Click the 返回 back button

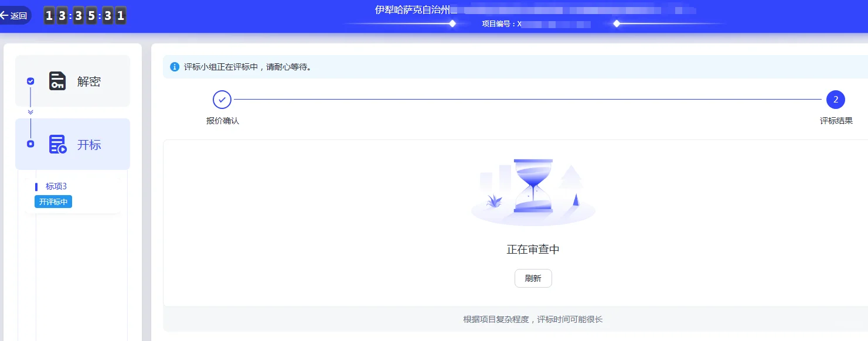click(x=16, y=15)
